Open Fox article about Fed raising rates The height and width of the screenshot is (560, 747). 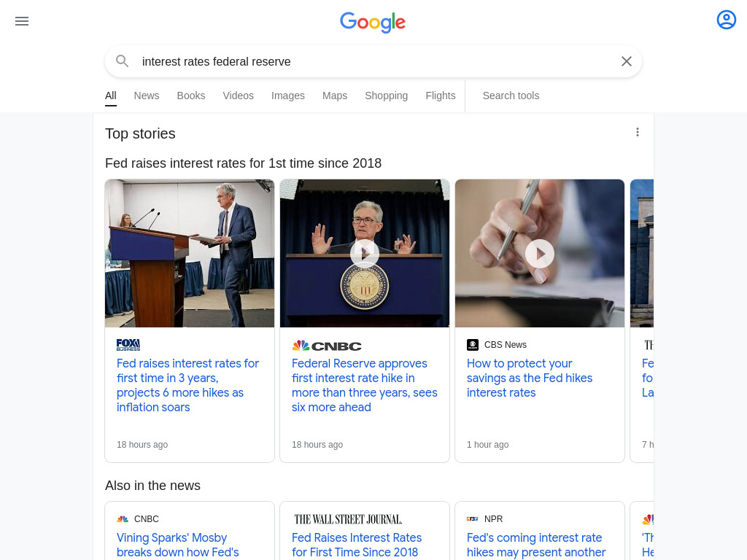(187, 385)
